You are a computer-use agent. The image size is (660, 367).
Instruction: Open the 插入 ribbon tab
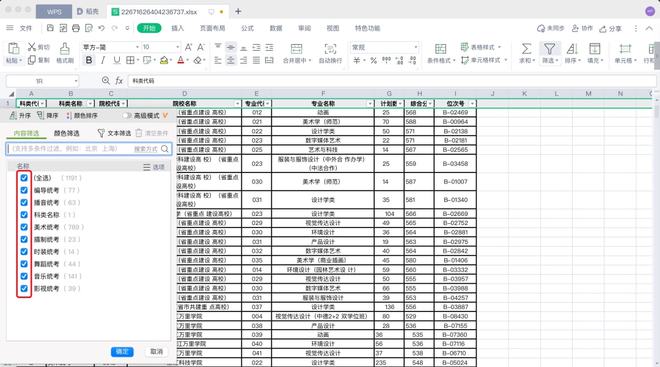(x=178, y=28)
